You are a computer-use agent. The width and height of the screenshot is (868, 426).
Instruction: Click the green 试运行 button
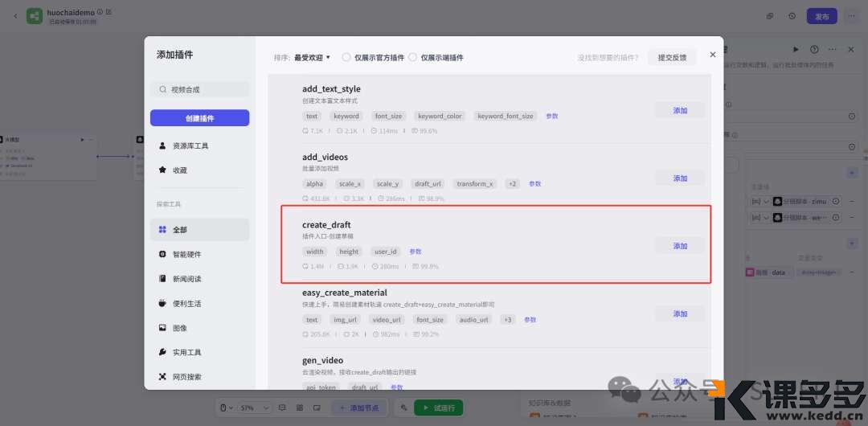pyautogui.click(x=439, y=408)
